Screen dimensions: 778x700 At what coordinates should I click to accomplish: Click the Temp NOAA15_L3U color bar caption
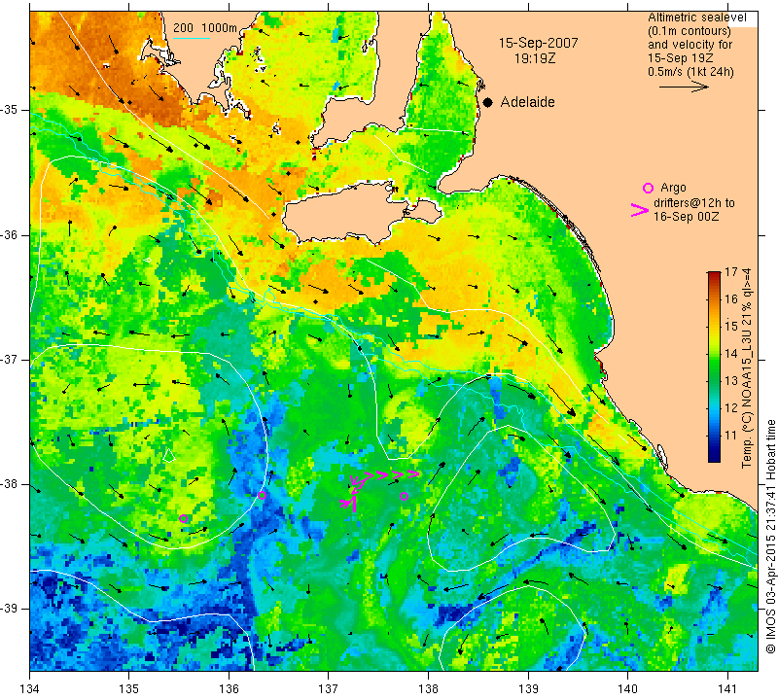(747, 367)
